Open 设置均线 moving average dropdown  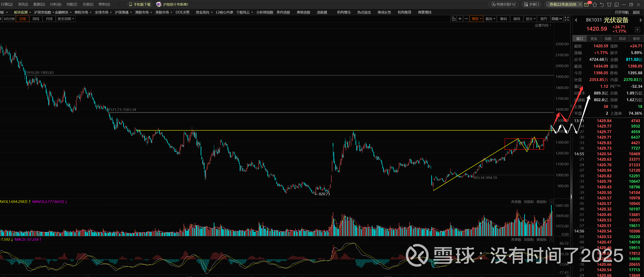coord(543,25)
